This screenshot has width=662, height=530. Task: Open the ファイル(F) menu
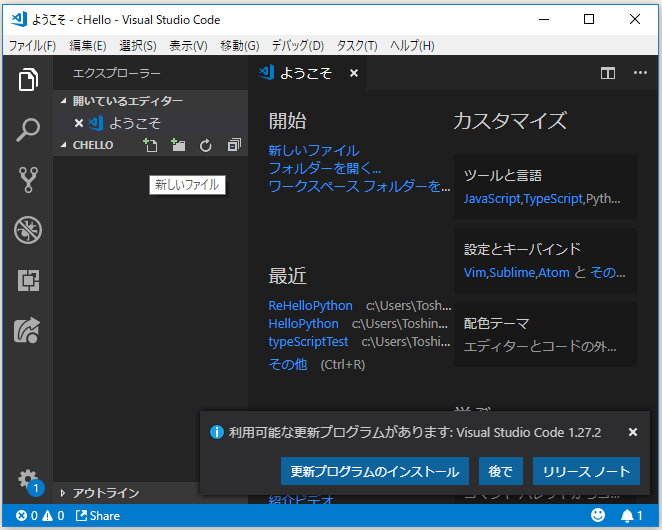pyautogui.click(x=32, y=46)
